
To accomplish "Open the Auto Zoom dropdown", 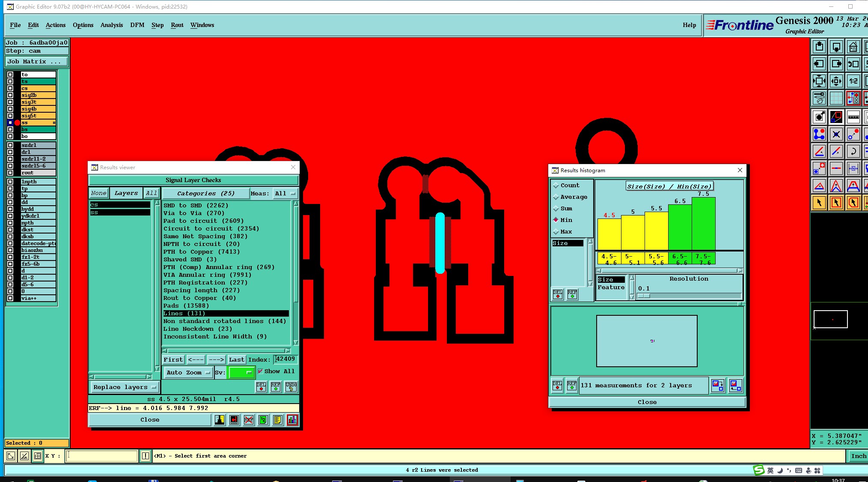I will coord(188,373).
